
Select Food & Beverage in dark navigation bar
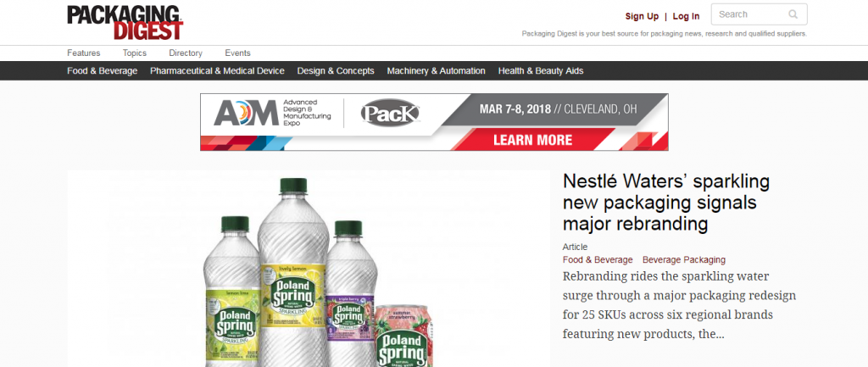pos(103,71)
